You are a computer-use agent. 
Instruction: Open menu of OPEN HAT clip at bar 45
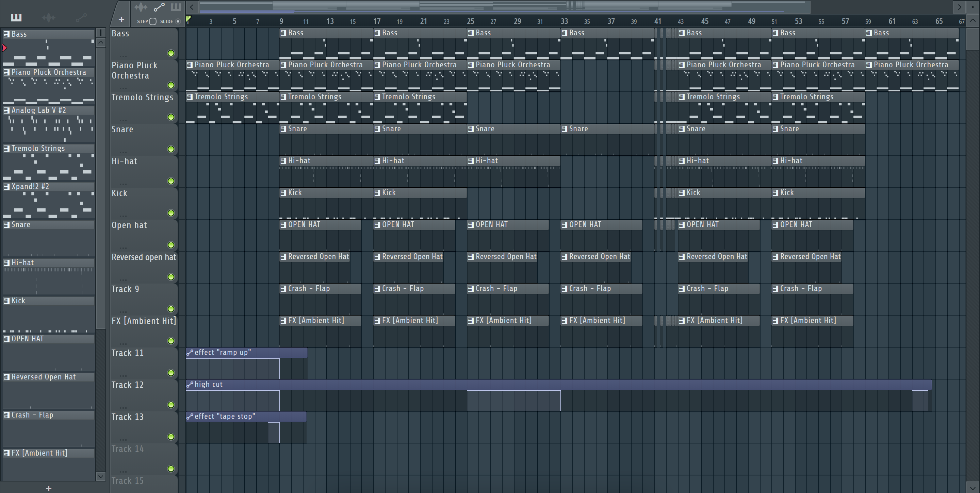tap(682, 224)
